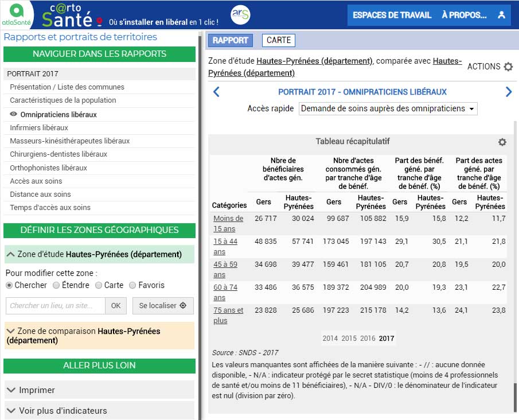
Task: Select the Chercher radio option
Action: 9,285
